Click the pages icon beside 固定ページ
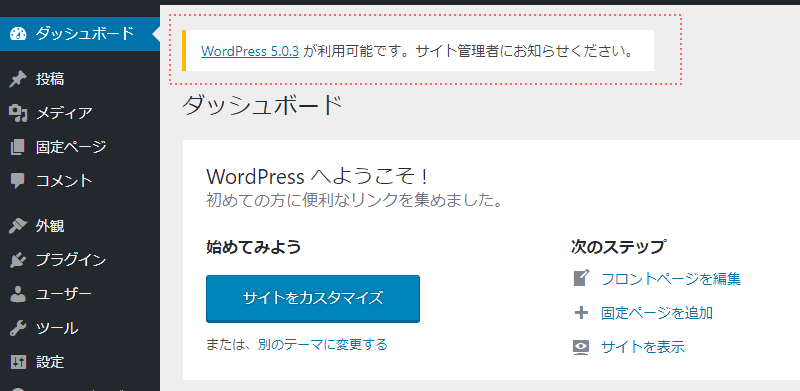800x391 pixels. tap(18, 147)
